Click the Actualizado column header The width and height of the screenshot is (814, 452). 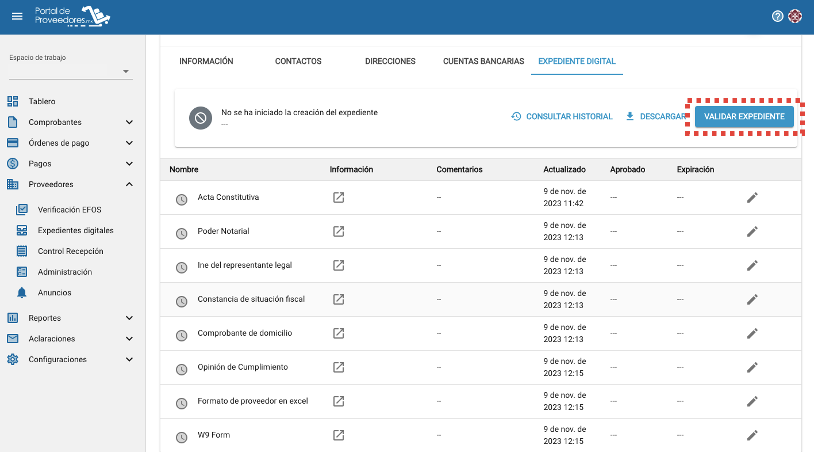point(564,170)
